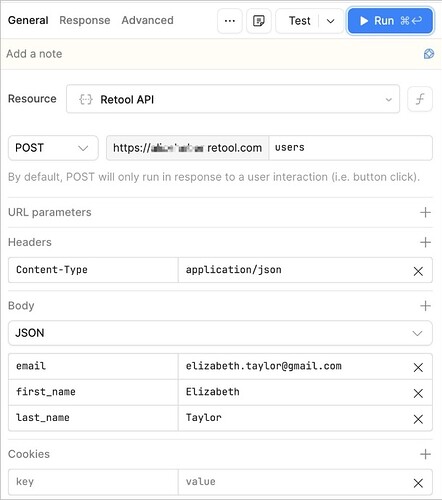Click the Cookies section label
442x500 pixels.
click(29, 454)
